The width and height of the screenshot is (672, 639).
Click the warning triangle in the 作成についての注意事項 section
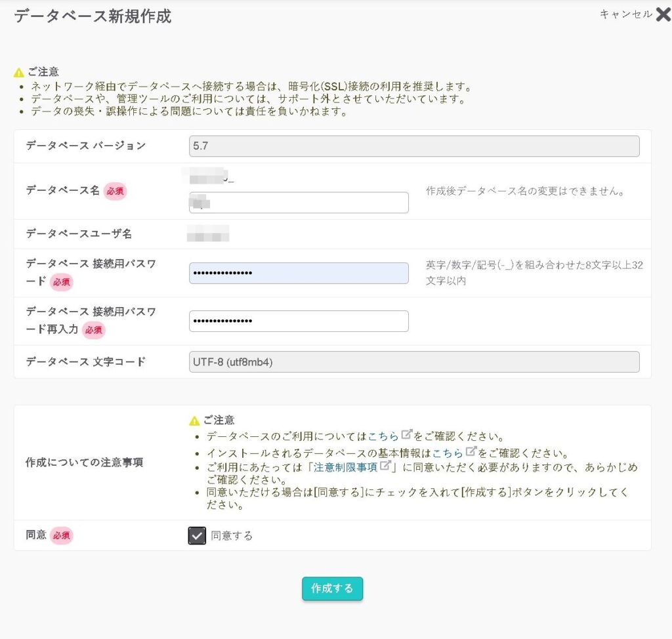[x=194, y=421]
